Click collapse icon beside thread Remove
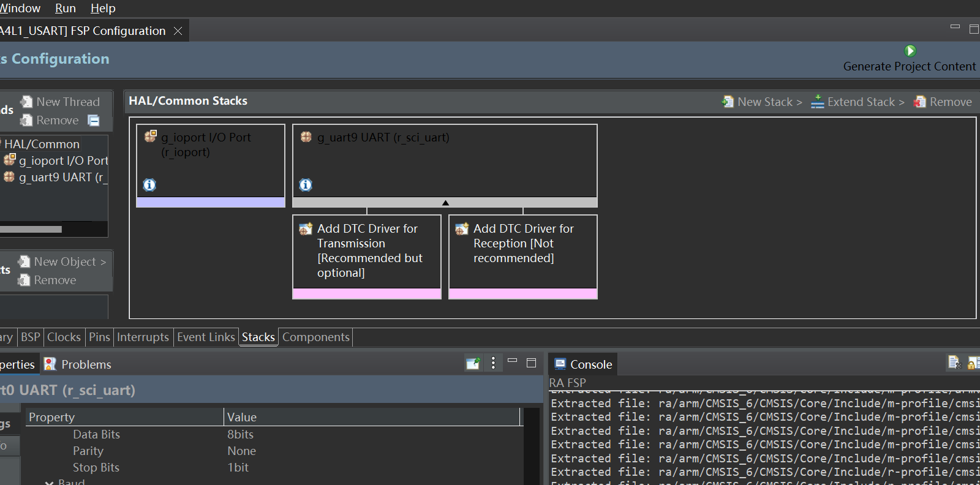The width and height of the screenshot is (980, 485). pos(94,120)
